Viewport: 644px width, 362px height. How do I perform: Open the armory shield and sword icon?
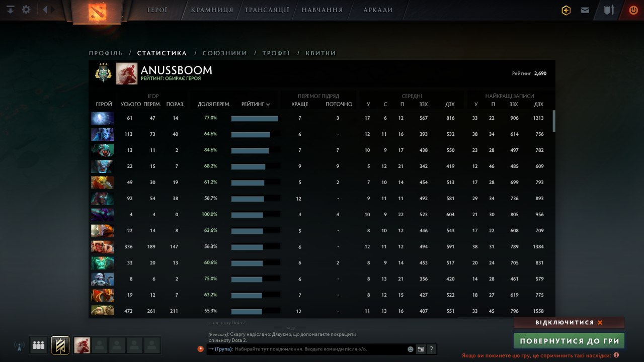click(x=609, y=10)
